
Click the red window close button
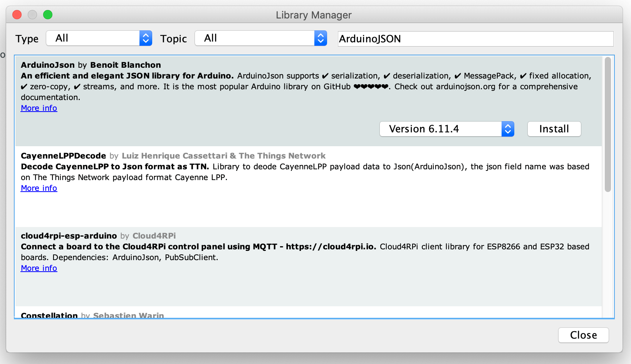(17, 15)
